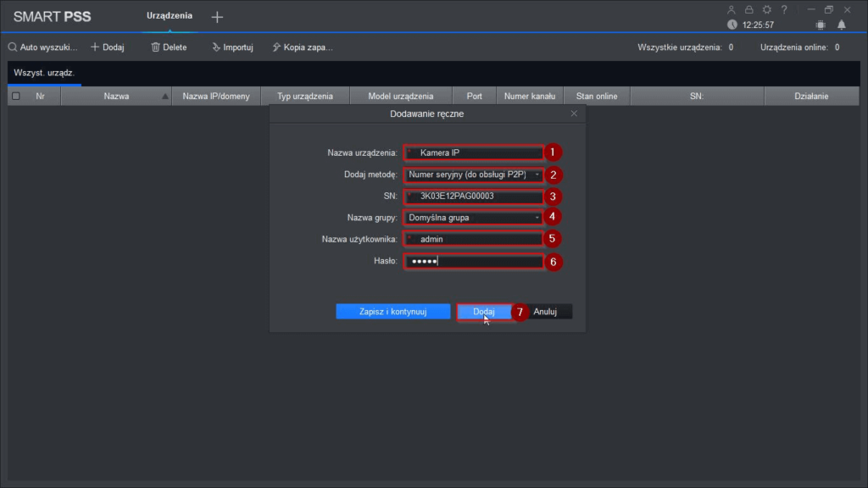Click the alarm bell notification icon
Screen dimensions: 868x488
click(843, 25)
